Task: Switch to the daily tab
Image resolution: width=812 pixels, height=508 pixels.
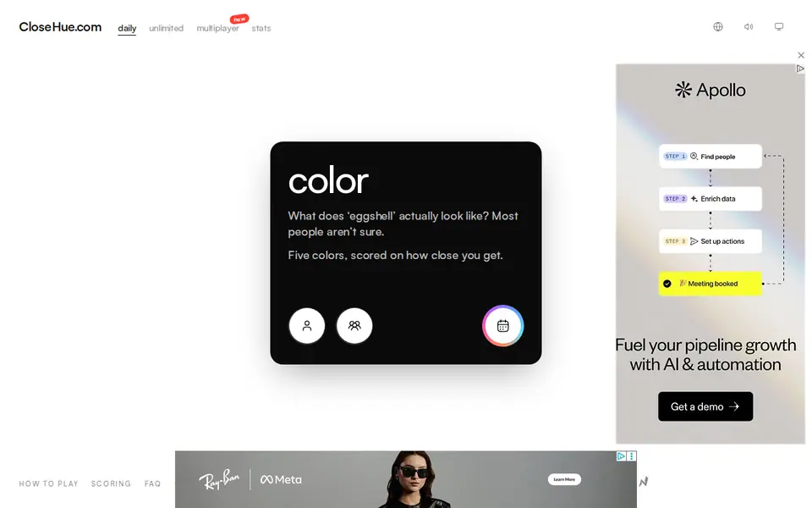Action: (127, 28)
